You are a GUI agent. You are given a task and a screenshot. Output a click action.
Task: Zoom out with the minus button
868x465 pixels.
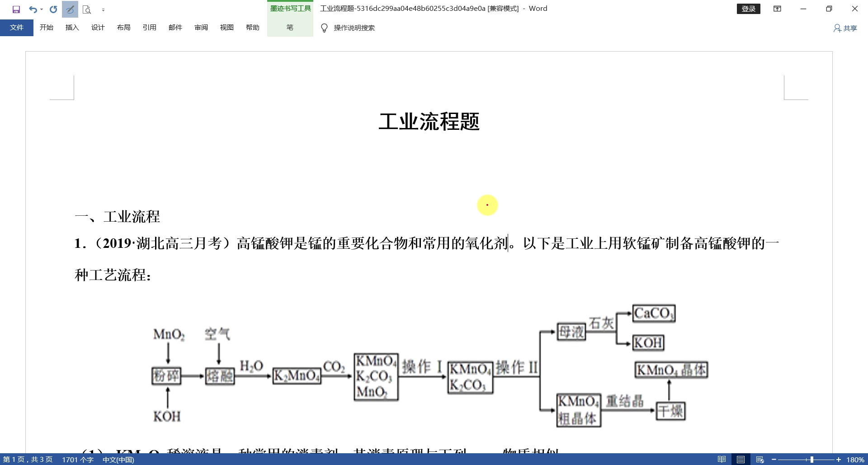coord(774,460)
